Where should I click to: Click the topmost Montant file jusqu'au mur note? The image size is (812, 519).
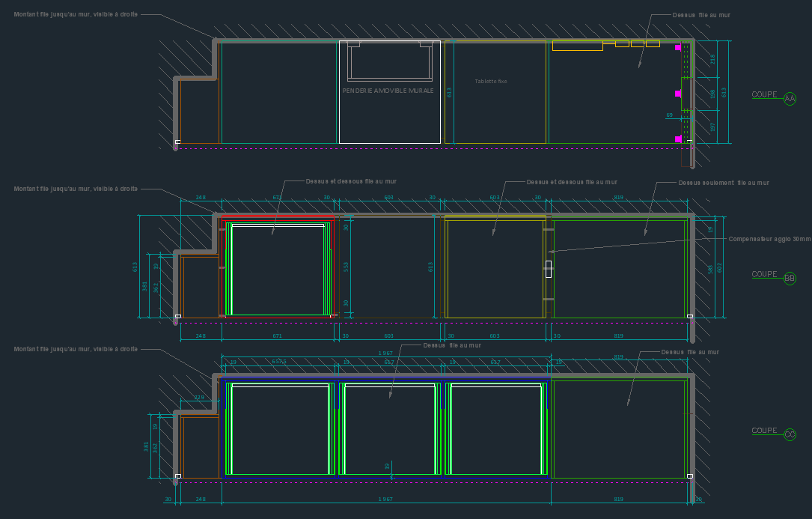tap(76, 15)
